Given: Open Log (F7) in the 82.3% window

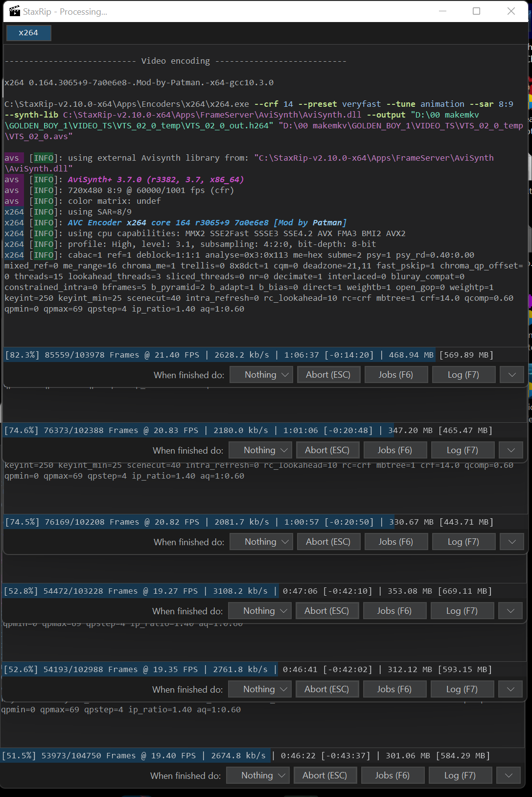Looking at the screenshot, I should (463, 375).
